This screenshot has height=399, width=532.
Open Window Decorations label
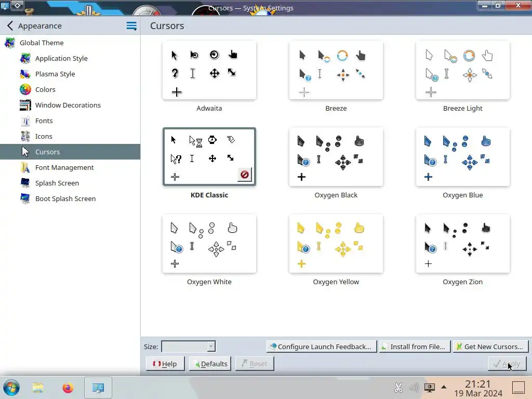68,105
